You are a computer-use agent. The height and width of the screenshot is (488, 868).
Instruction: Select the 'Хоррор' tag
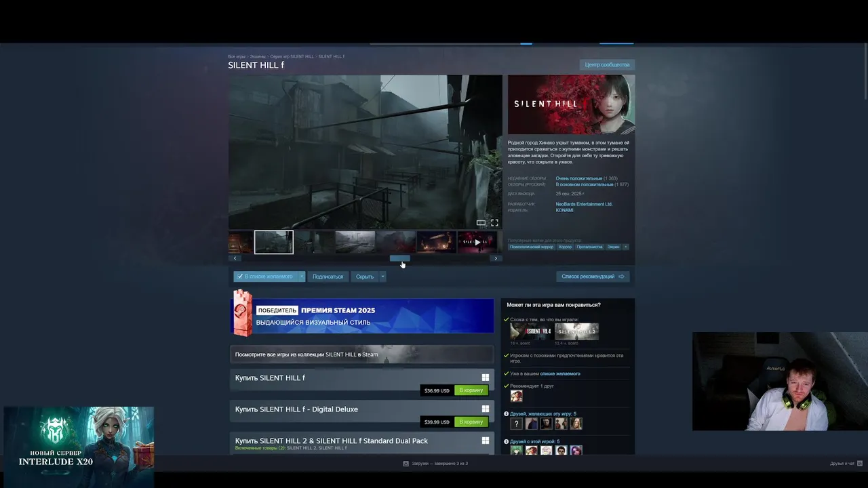click(565, 247)
